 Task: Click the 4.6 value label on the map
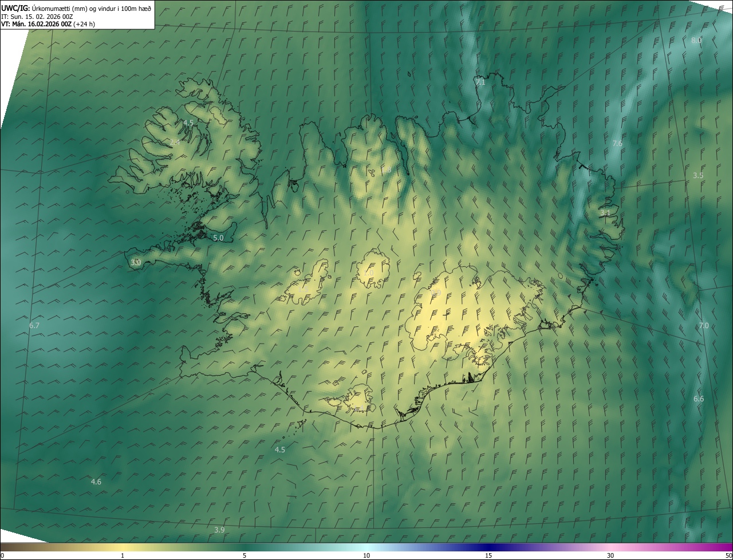pyautogui.click(x=96, y=482)
